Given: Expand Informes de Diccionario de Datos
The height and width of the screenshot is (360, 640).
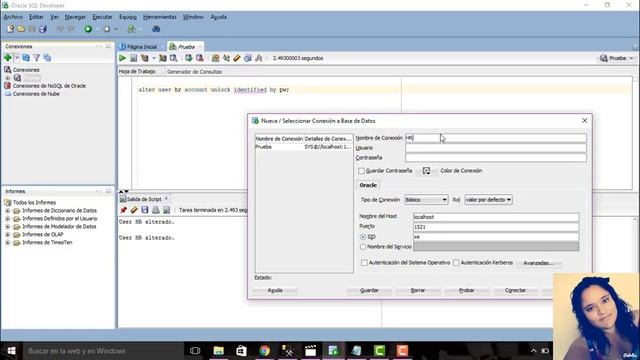Looking at the screenshot, I should pos(7,211).
